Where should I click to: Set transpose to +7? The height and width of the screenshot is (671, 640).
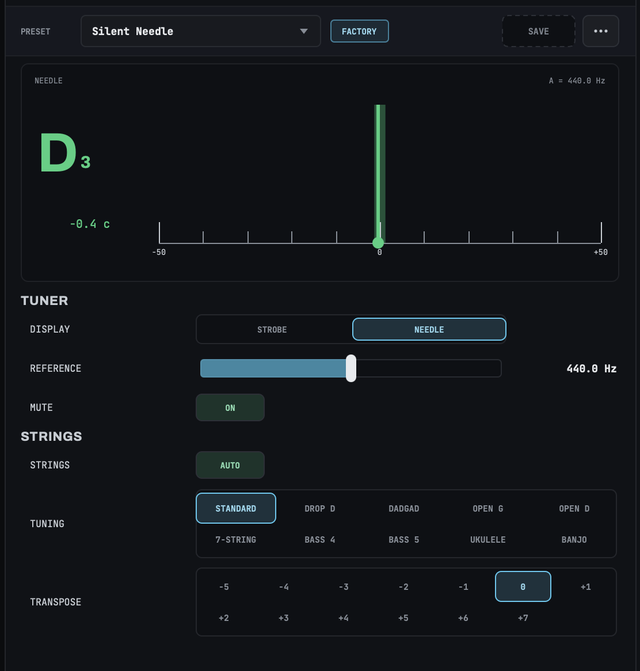point(523,618)
